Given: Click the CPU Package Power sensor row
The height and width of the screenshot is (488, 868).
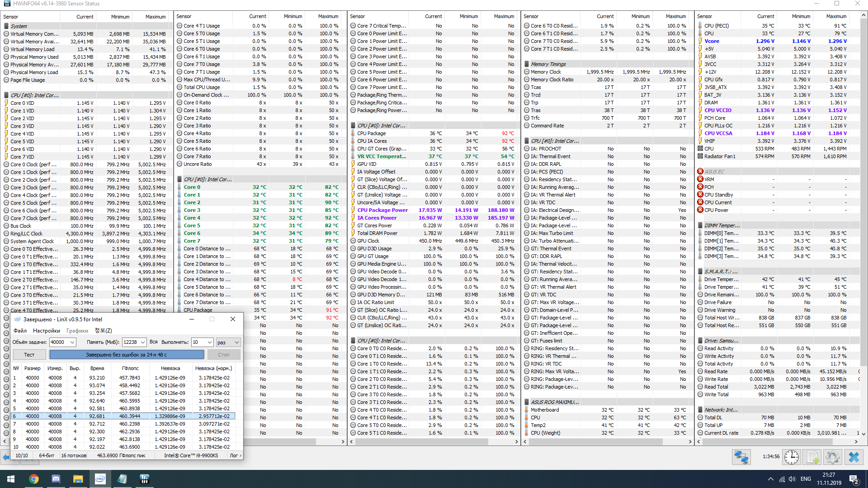Looking at the screenshot, I should coord(382,210).
